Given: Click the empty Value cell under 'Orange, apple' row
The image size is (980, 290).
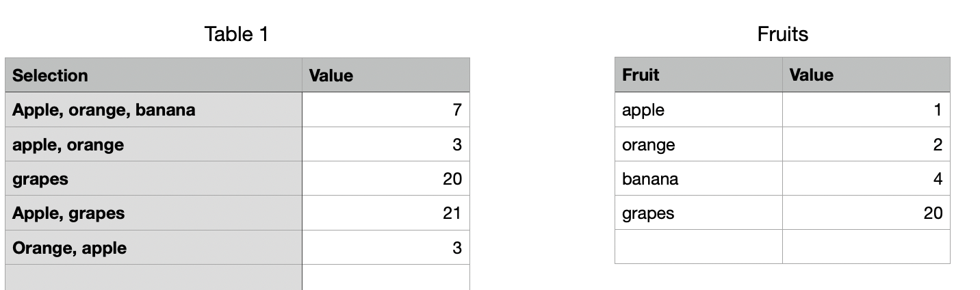Looking at the screenshot, I should (385, 277).
